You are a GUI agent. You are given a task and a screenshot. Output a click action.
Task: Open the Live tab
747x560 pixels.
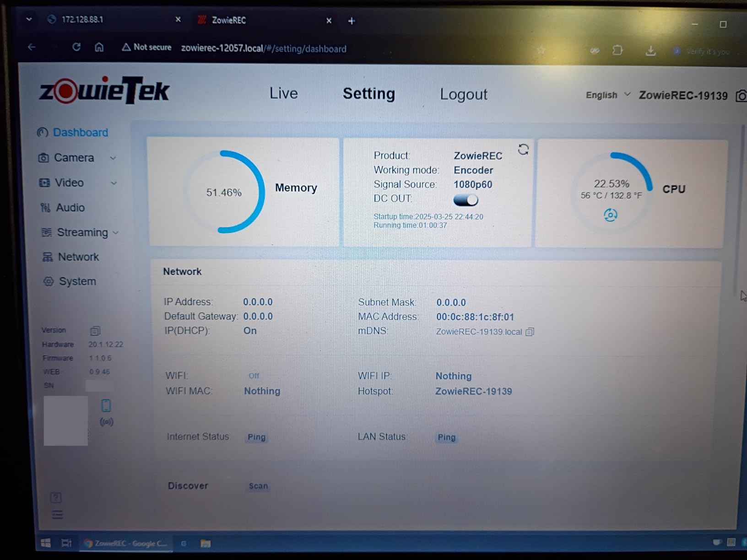coord(283,93)
